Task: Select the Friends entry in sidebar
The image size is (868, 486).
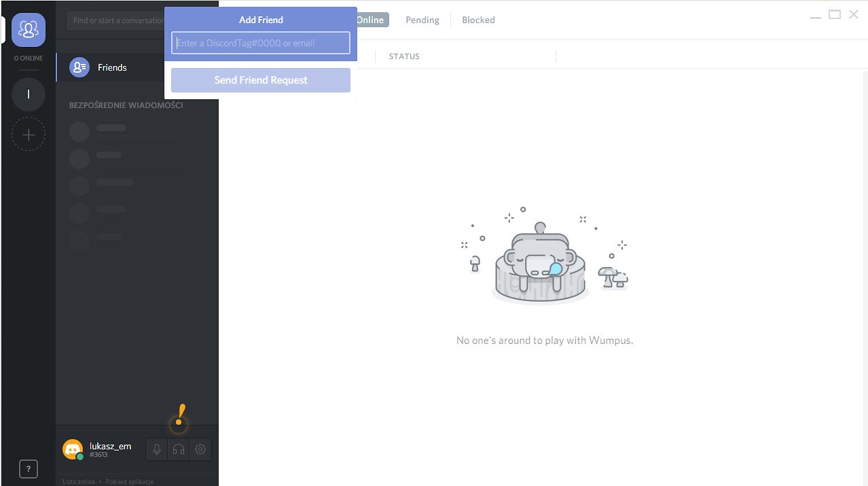Action: tap(137, 67)
